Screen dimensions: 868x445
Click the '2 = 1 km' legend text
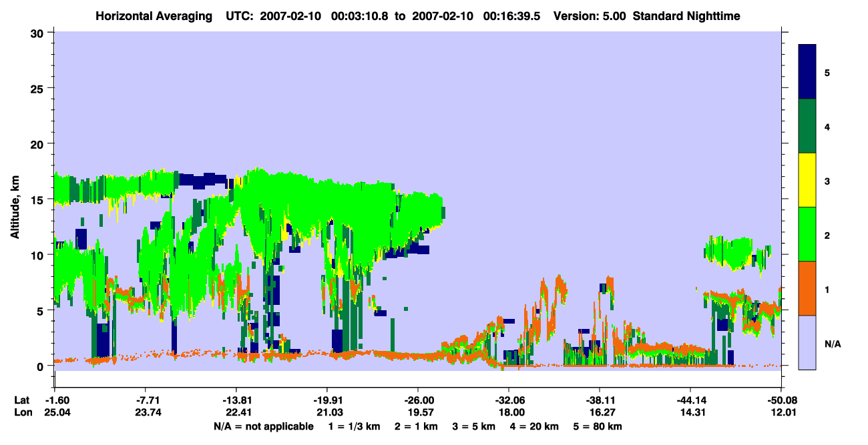coord(417,426)
